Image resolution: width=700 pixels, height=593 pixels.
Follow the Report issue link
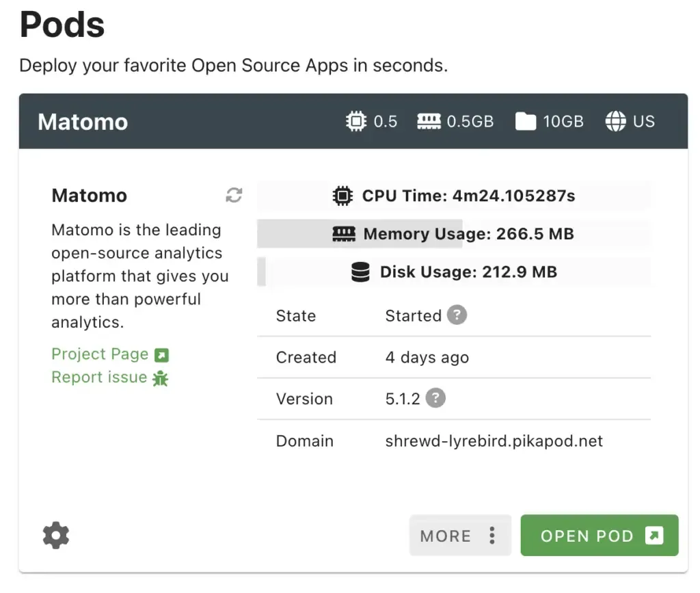pyautogui.click(x=99, y=378)
